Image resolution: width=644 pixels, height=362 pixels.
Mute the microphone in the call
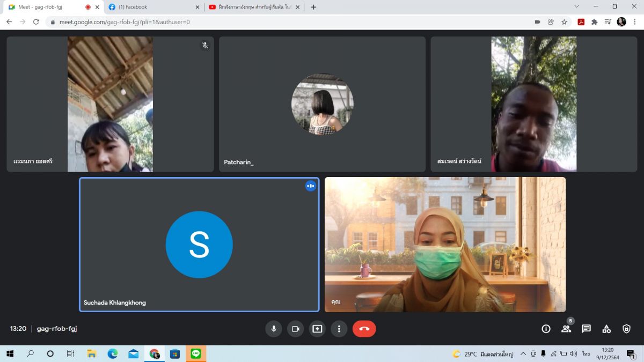pos(274,329)
